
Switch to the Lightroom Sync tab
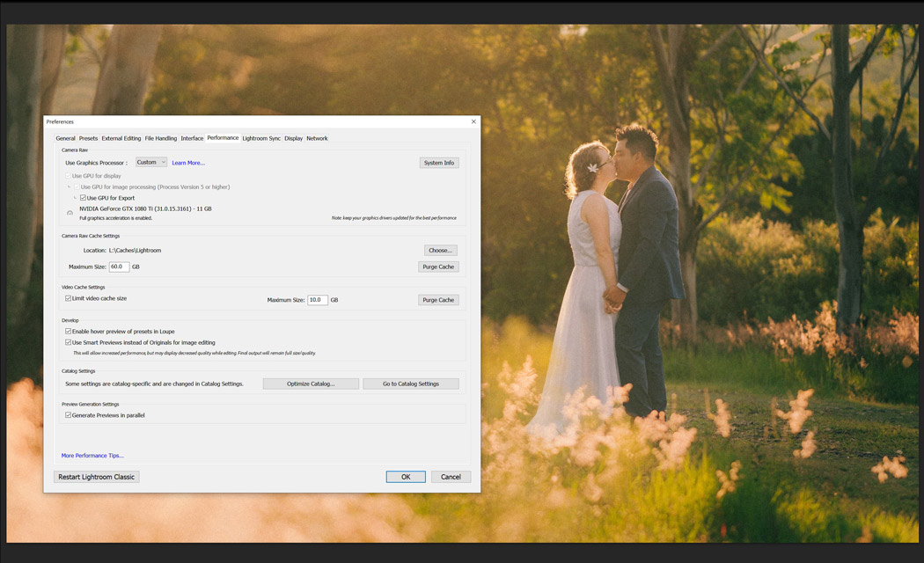261,138
